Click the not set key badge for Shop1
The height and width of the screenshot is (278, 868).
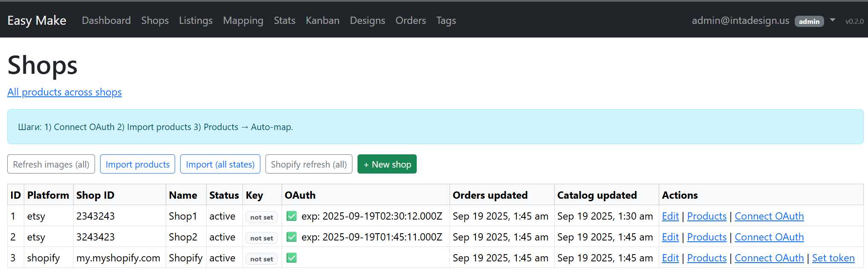[x=262, y=217]
